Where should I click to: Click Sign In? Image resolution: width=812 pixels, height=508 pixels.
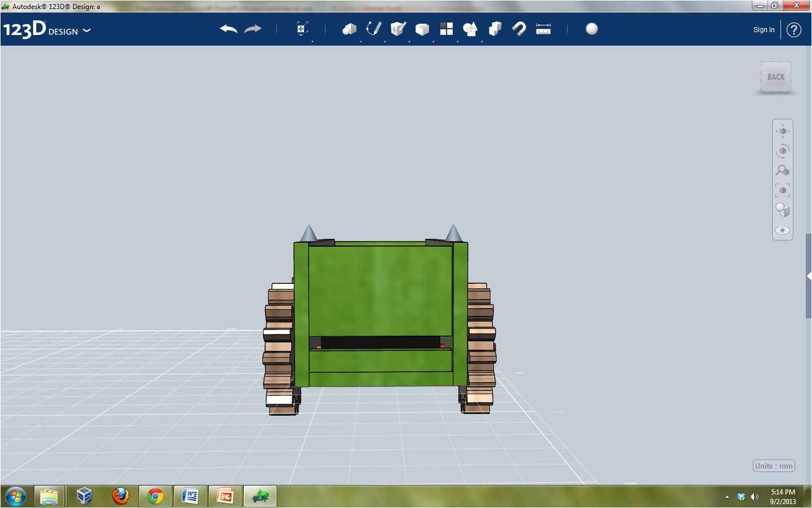764,30
